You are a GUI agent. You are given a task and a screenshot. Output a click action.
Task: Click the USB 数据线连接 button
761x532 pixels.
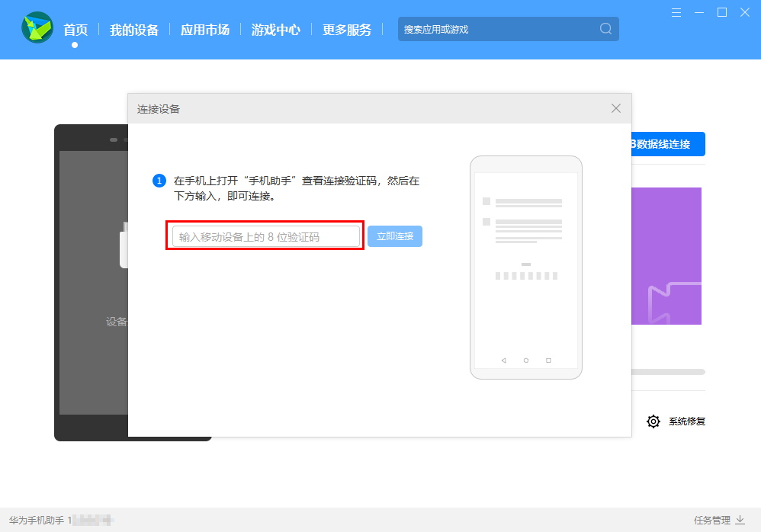click(668, 144)
